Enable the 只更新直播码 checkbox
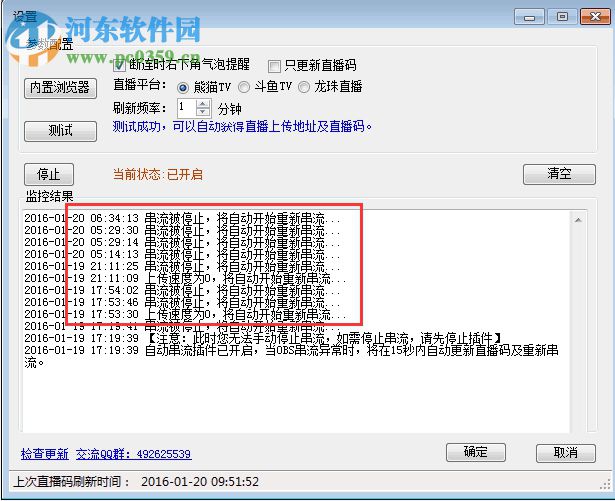Viewport: 615px width, 501px height. click(274, 66)
